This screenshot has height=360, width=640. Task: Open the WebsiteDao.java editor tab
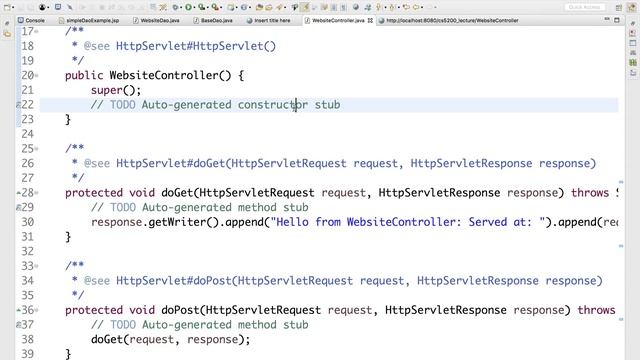tap(156, 20)
